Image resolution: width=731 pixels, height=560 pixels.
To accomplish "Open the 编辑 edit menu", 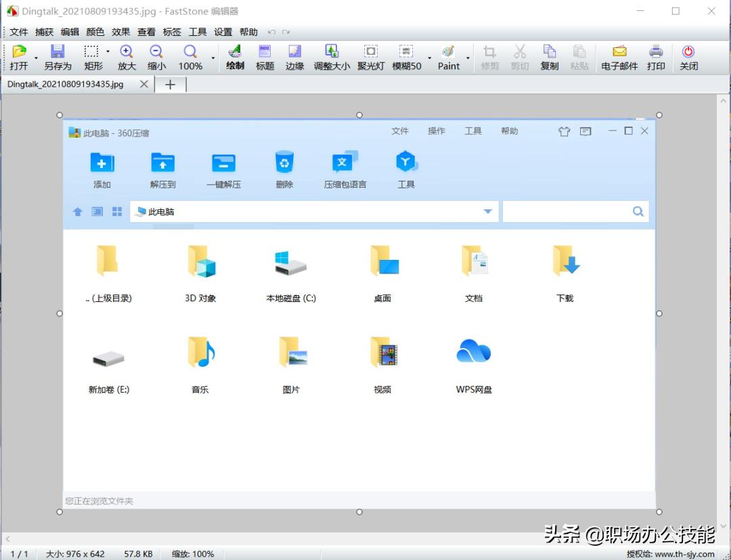I will click(70, 33).
